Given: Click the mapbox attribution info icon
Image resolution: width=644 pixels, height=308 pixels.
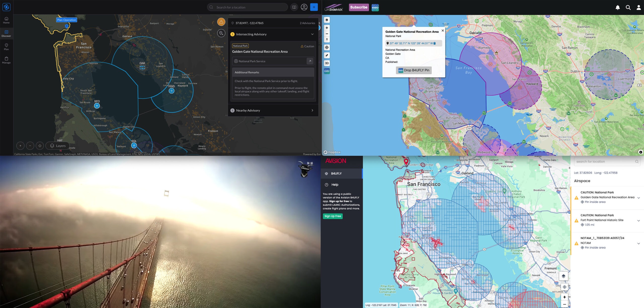Looking at the screenshot, I should pyautogui.click(x=641, y=152).
